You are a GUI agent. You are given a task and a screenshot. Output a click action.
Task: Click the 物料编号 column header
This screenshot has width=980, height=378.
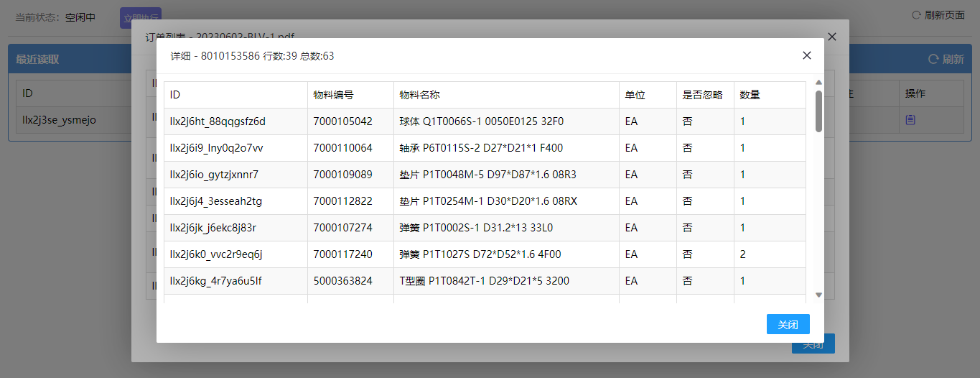(x=333, y=95)
